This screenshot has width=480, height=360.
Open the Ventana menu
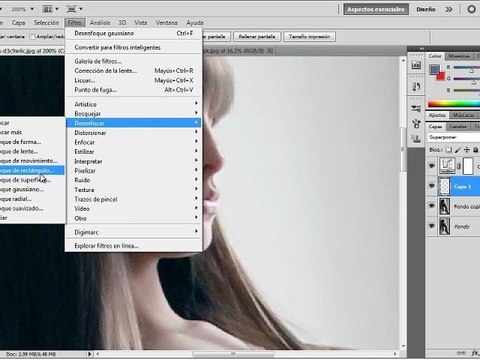167,23
